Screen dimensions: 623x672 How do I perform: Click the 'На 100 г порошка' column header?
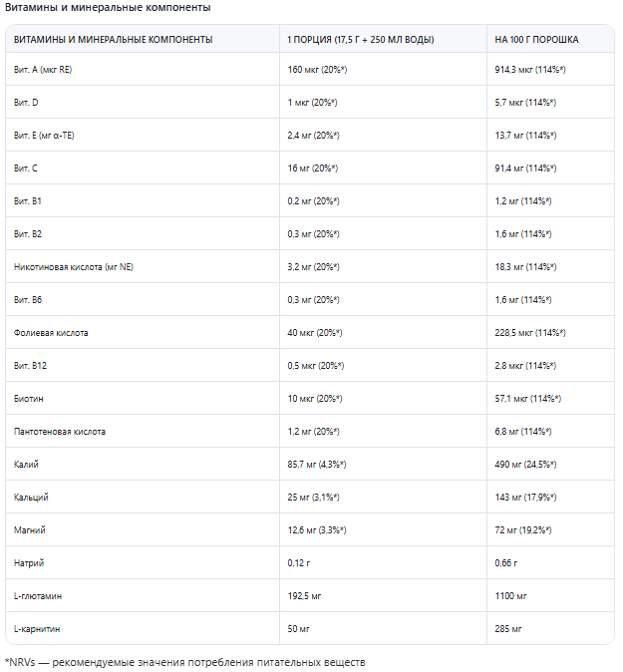(x=536, y=40)
